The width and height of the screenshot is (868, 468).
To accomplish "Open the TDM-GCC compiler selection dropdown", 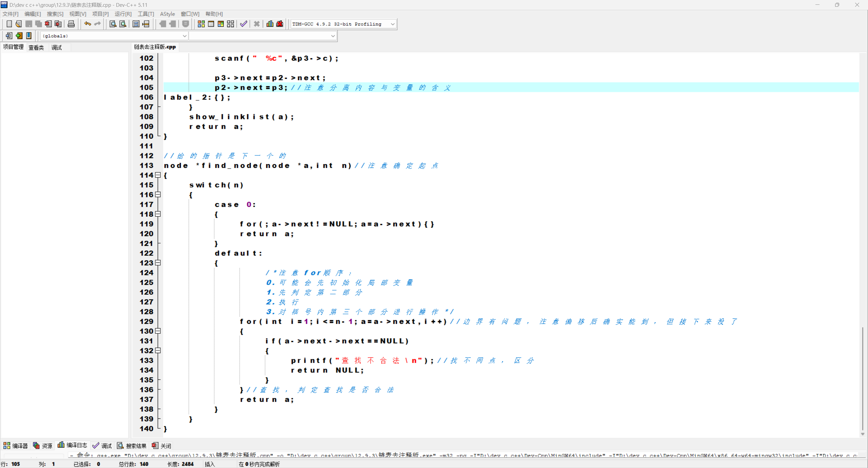I will click(x=392, y=24).
